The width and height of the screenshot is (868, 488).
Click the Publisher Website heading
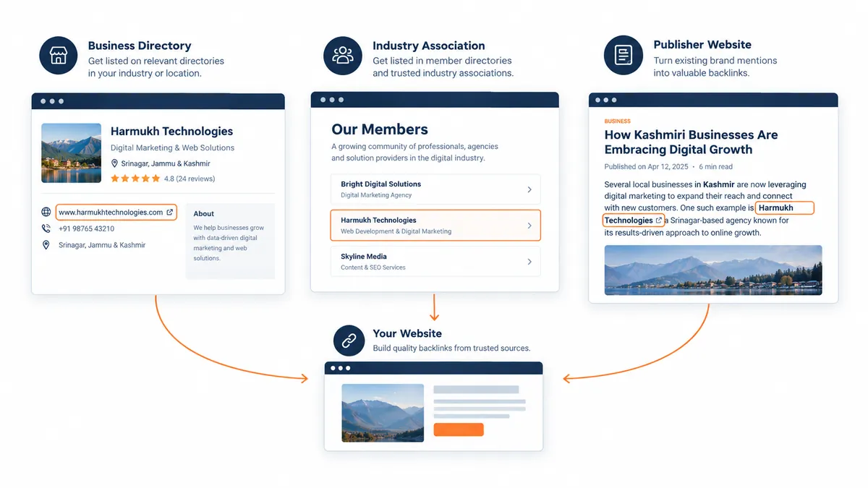coord(702,45)
